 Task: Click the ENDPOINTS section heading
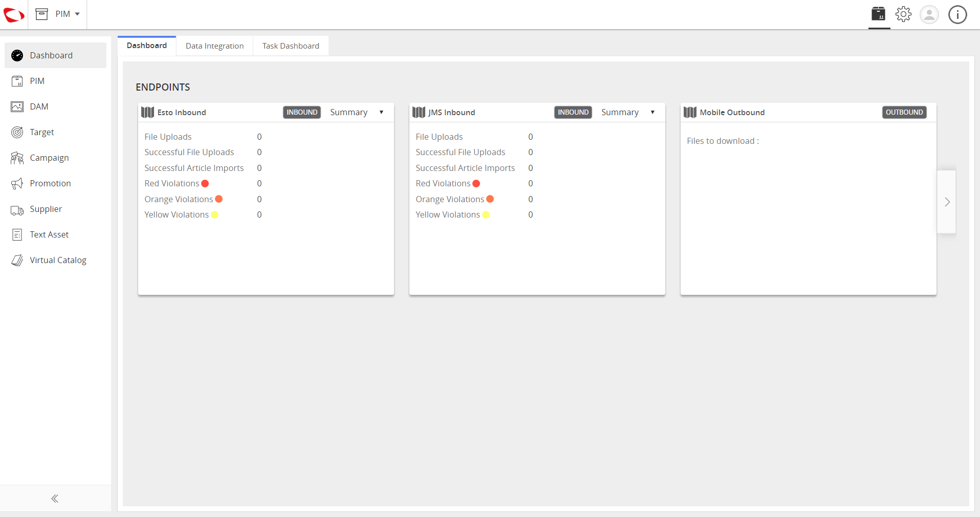(163, 87)
